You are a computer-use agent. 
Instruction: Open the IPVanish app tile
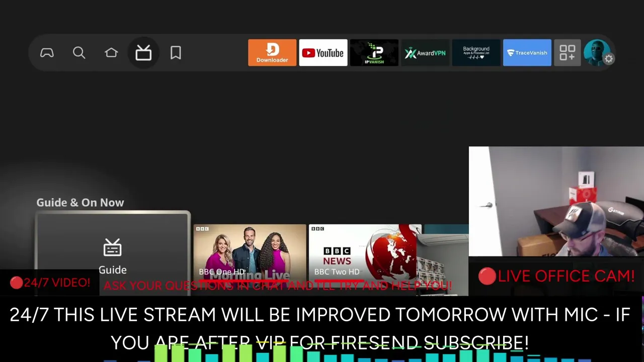[374, 53]
